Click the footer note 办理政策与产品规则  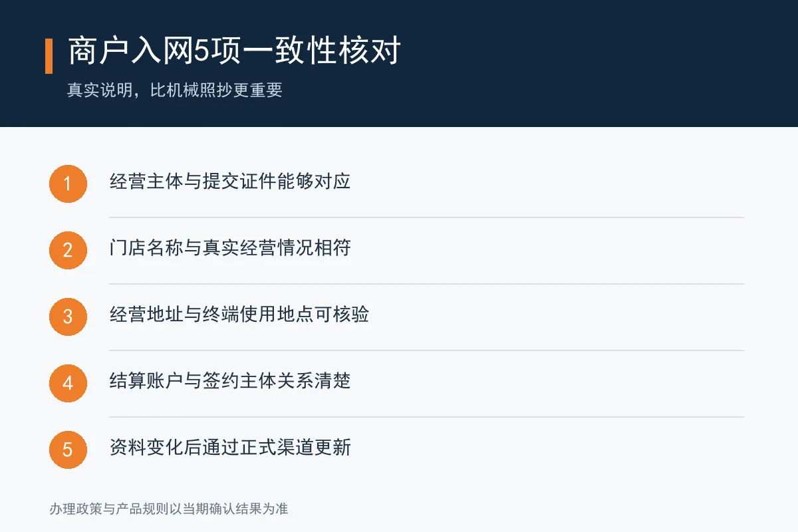pyautogui.click(x=168, y=509)
